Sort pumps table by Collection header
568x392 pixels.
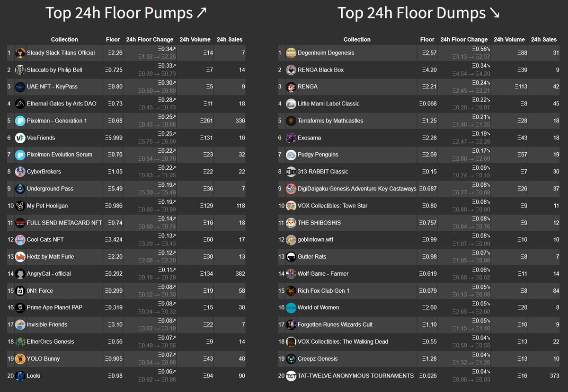click(64, 40)
